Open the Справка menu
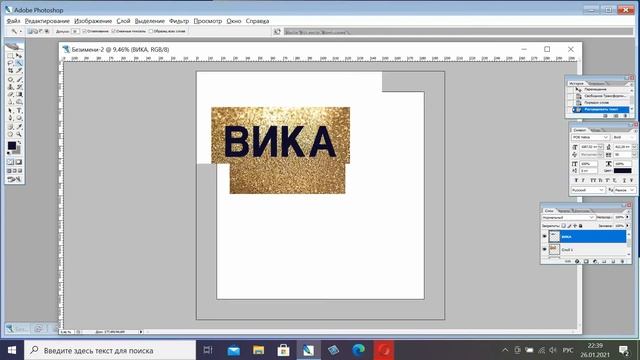 [257, 21]
